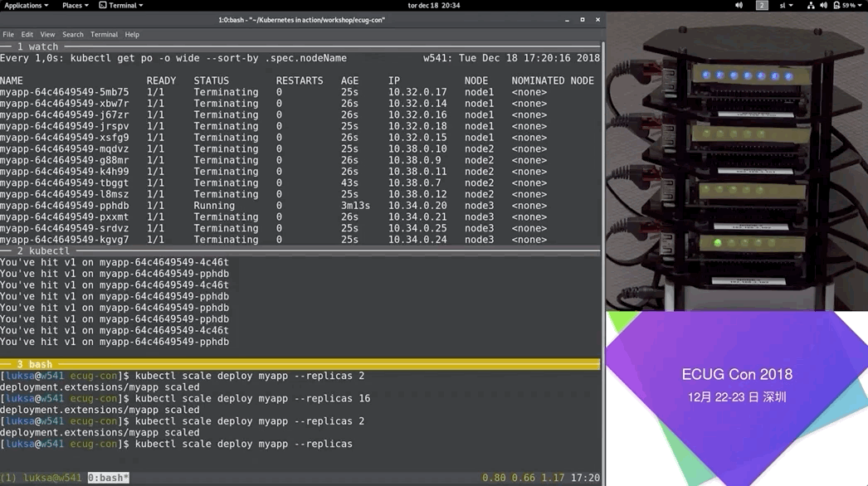
Task: Open the clock showing tor dec 18 20:34
Action: click(x=433, y=5)
